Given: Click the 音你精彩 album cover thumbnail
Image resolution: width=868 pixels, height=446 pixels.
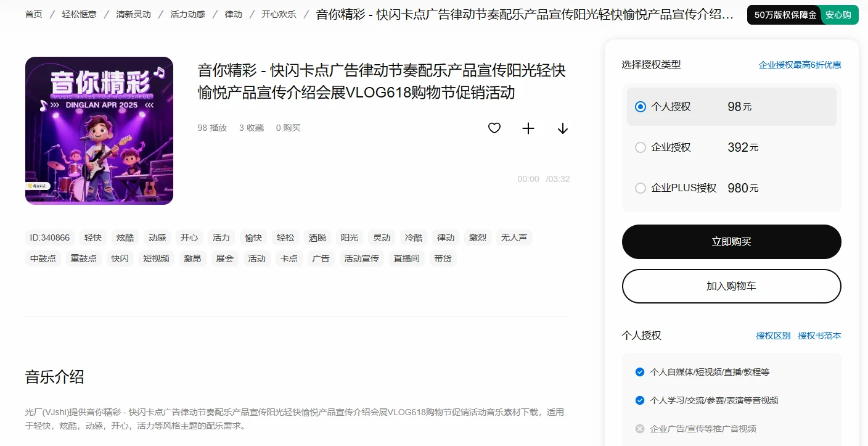Looking at the screenshot, I should (x=99, y=131).
